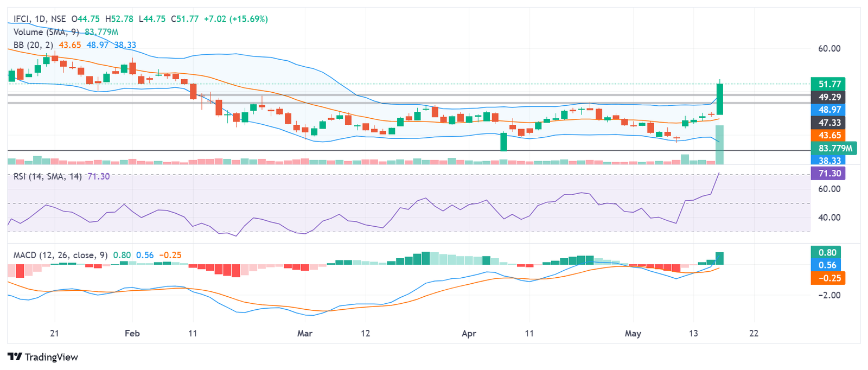Click the Mar label on the time axis
Viewport: 868px width, 370px height.
305,333
